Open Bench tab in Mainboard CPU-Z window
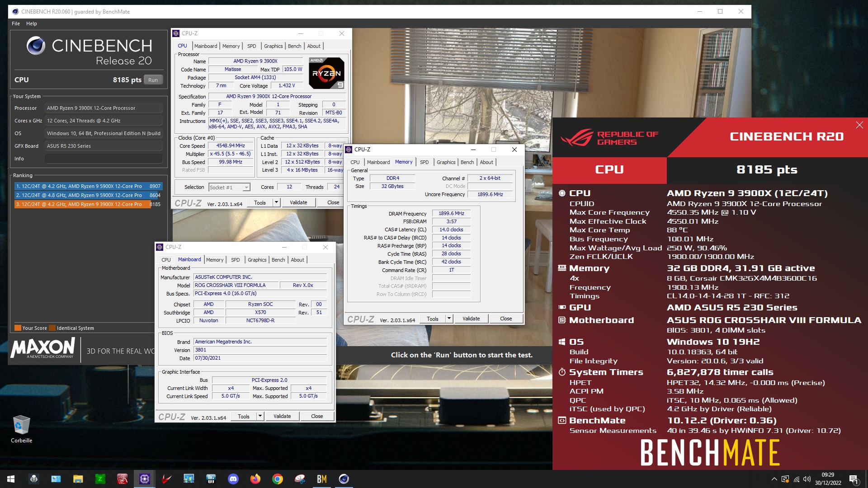868x488 pixels. pos(278,260)
